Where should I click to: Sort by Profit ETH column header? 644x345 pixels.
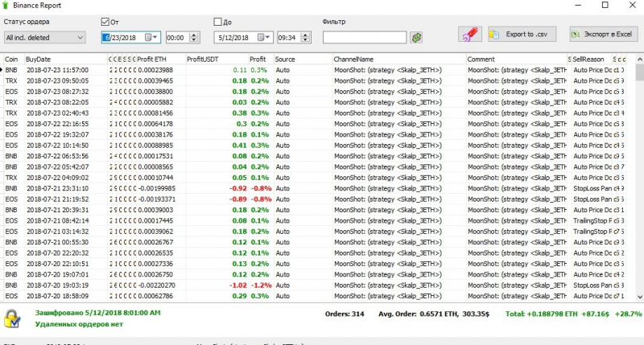click(160, 59)
